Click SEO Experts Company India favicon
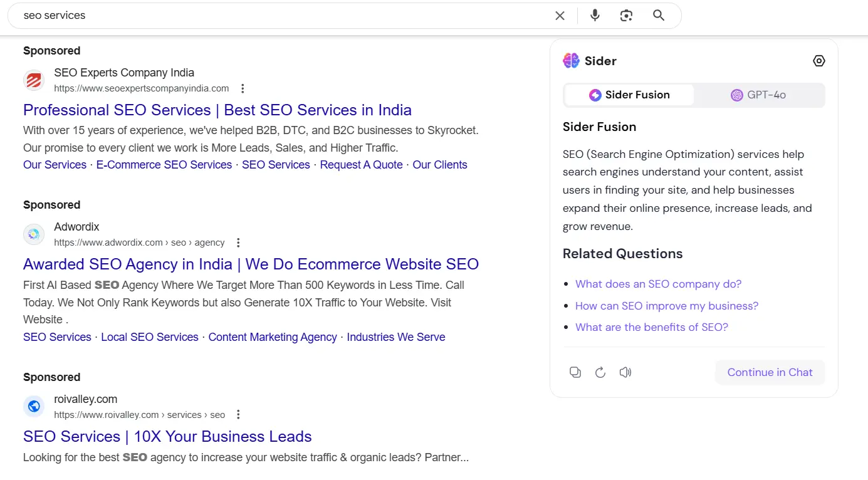 [x=34, y=80]
